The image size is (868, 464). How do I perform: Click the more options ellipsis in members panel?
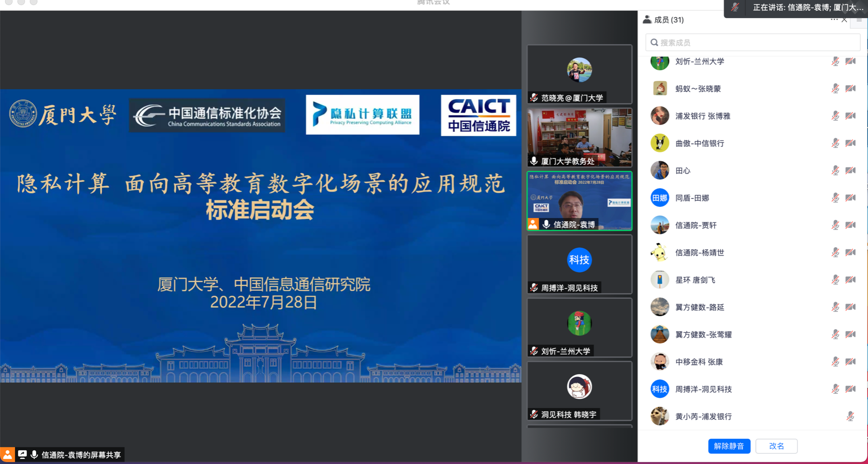click(x=833, y=20)
